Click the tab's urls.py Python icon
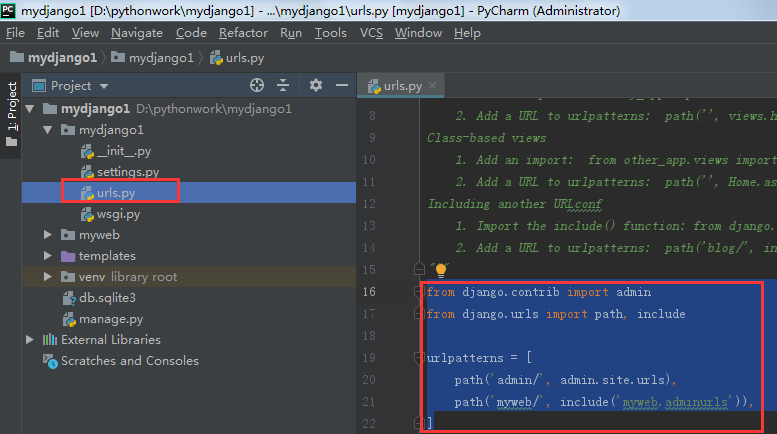This screenshot has width=777, height=434. [374, 86]
